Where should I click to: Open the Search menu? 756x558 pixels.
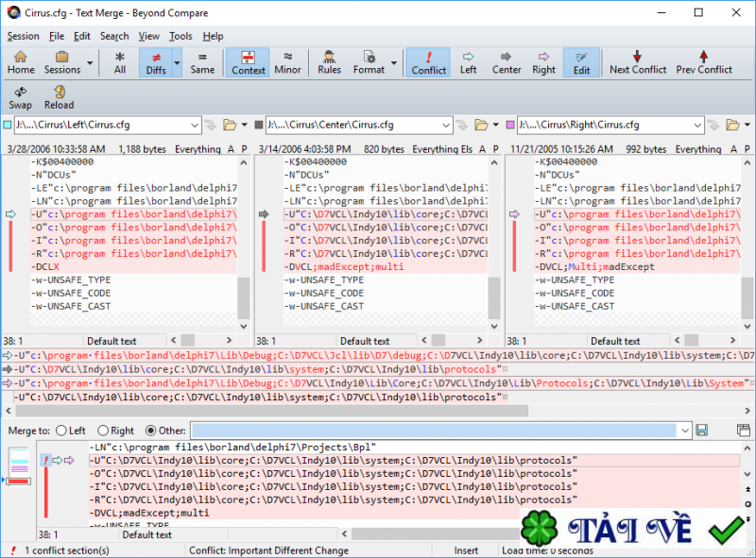pos(114,36)
